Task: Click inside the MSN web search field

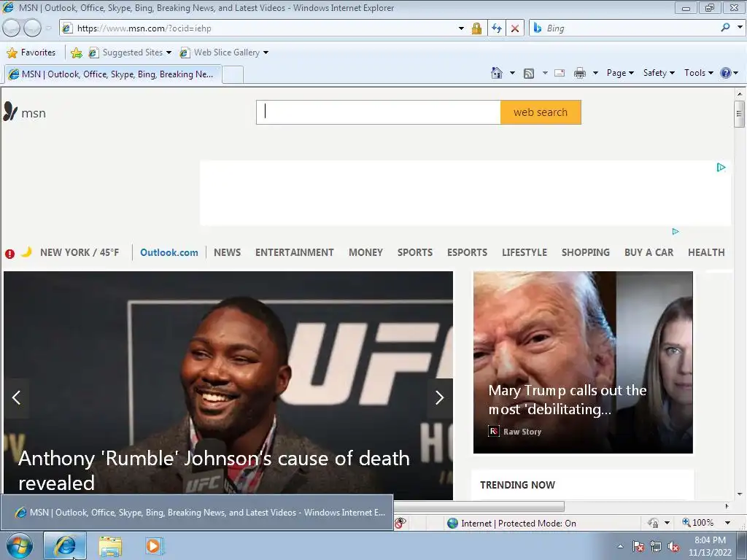Action: pos(379,112)
